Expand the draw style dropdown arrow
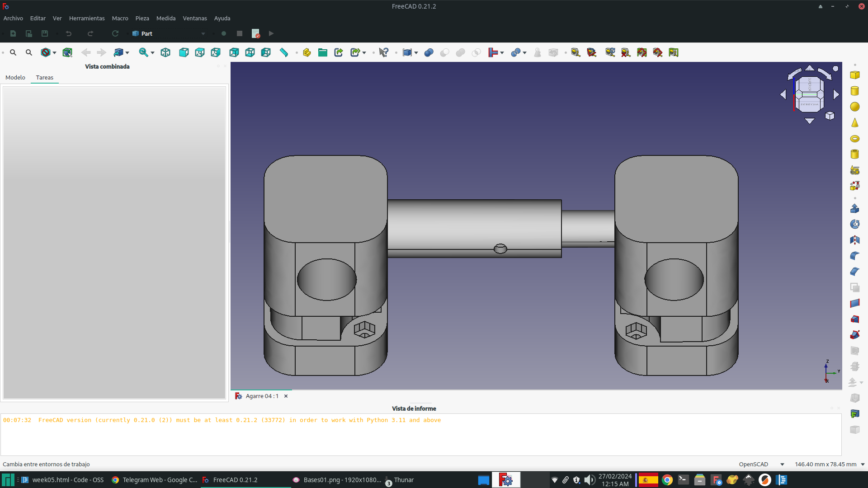 pyautogui.click(x=54, y=53)
